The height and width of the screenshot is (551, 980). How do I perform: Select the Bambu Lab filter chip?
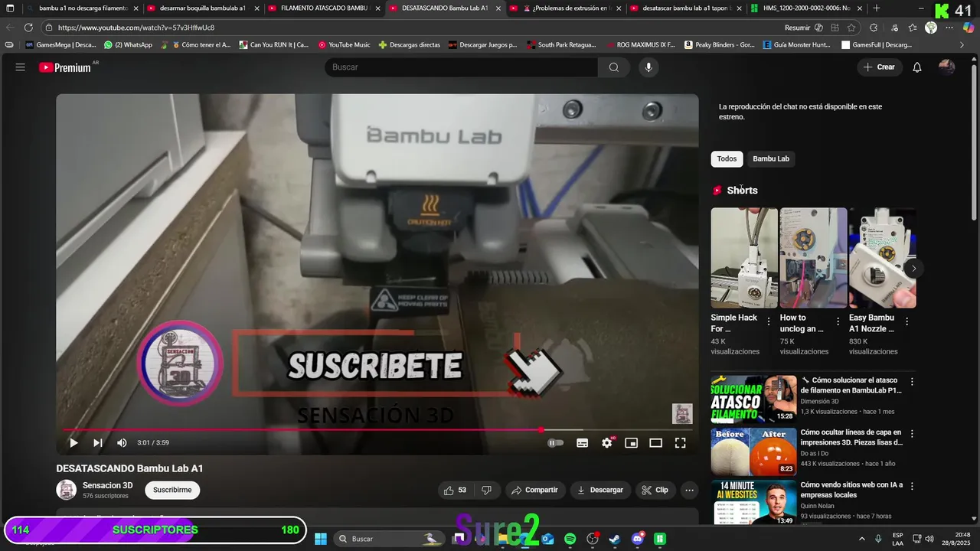(x=771, y=158)
